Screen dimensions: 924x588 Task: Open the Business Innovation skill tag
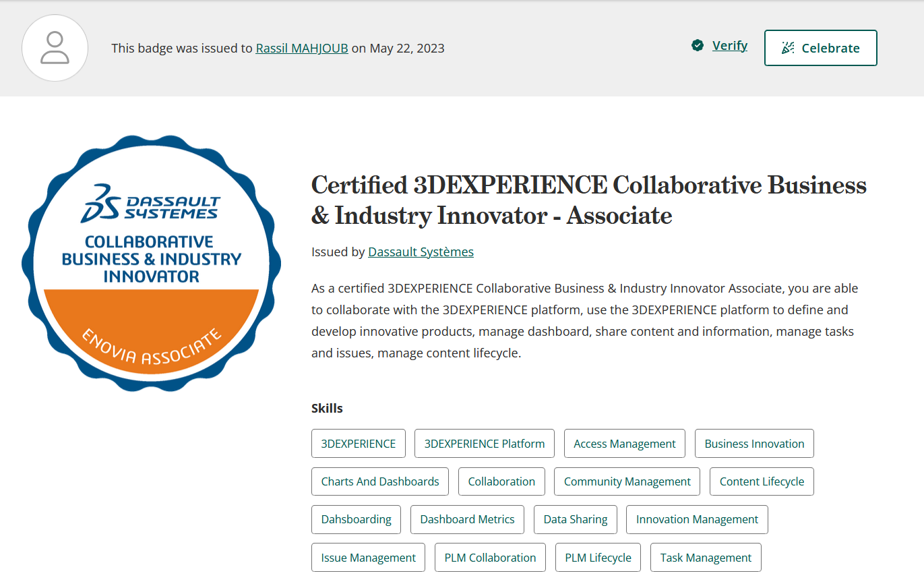pos(754,444)
